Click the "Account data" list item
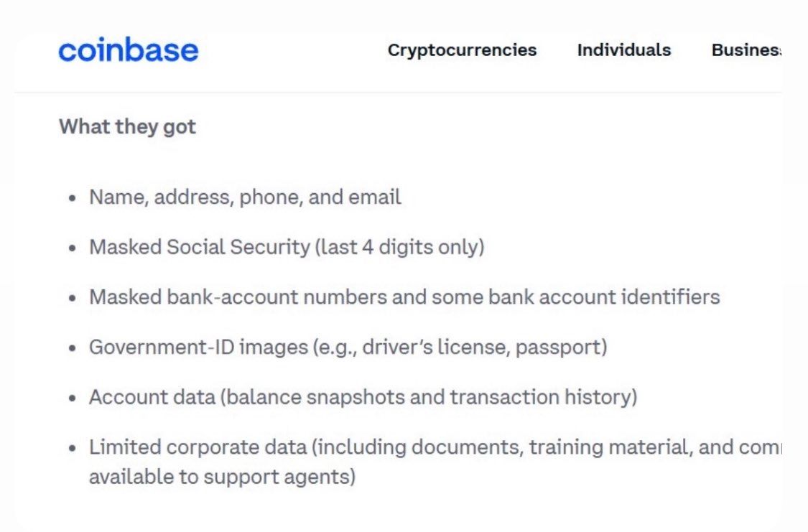The height and width of the screenshot is (532, 808). 152,398
